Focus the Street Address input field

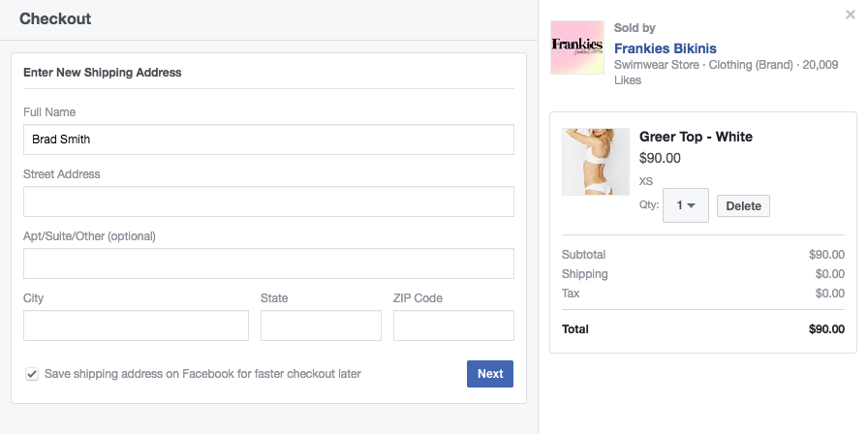tap(268, 201)
